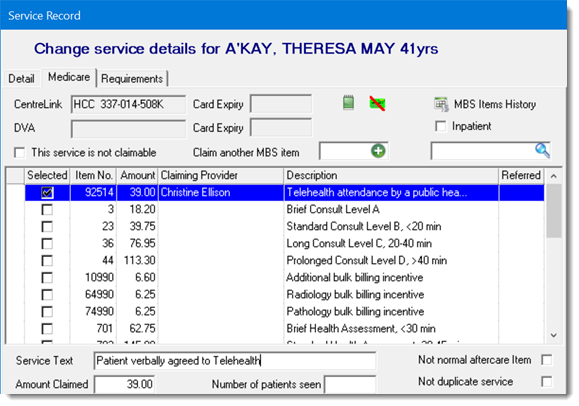Image resolution: width=579 pixels, height=406 pixels.
Task: Click 'Christine Ellison' provider cell
Action: [221, 192]
